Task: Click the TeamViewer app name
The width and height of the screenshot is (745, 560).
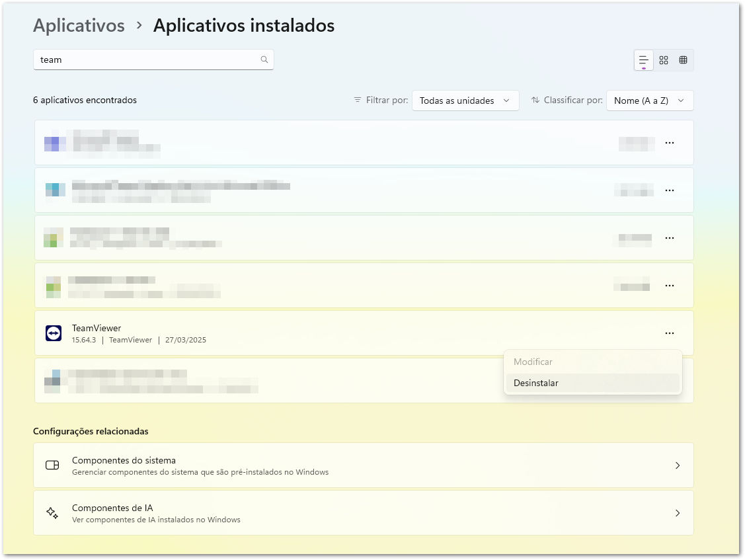Action: click(97, 328)
